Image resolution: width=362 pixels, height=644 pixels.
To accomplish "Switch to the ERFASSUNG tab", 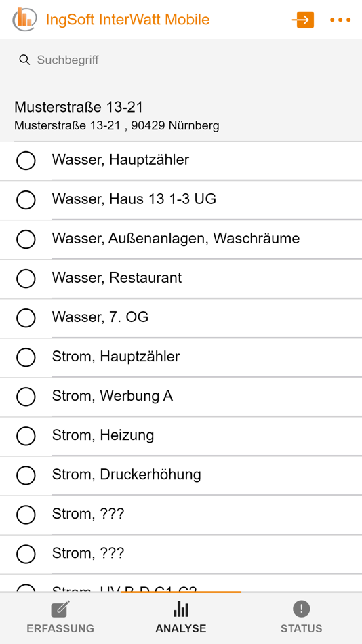I will pos(60,618).
